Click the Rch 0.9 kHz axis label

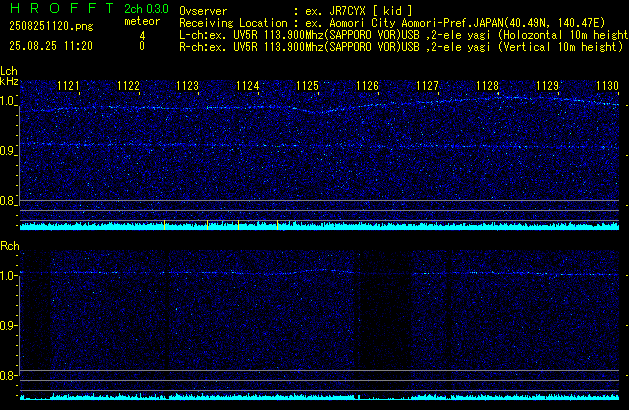point(8,325)
